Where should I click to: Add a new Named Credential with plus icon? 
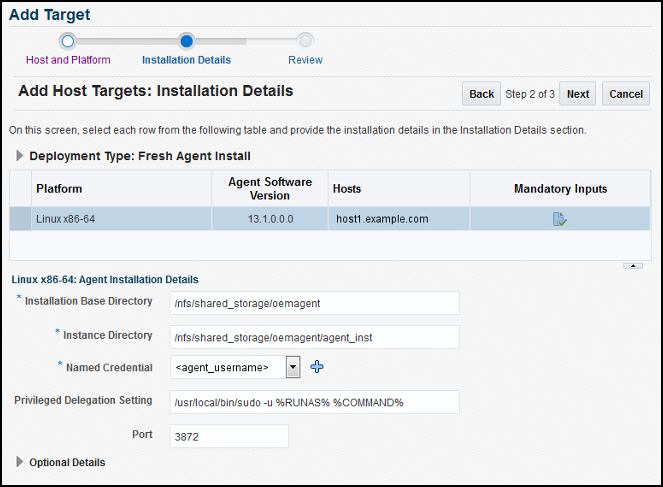point(317,367)
